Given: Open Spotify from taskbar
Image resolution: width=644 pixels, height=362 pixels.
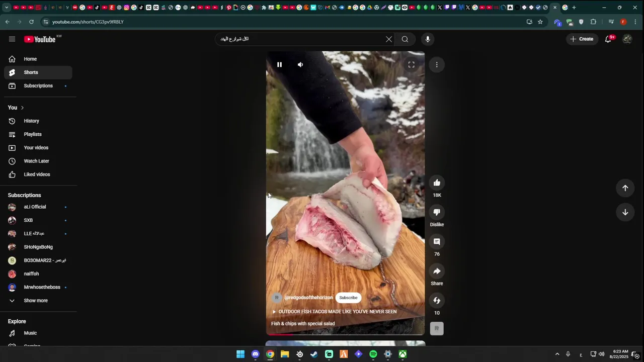Looking at the screenshot, I should point(373,354).
